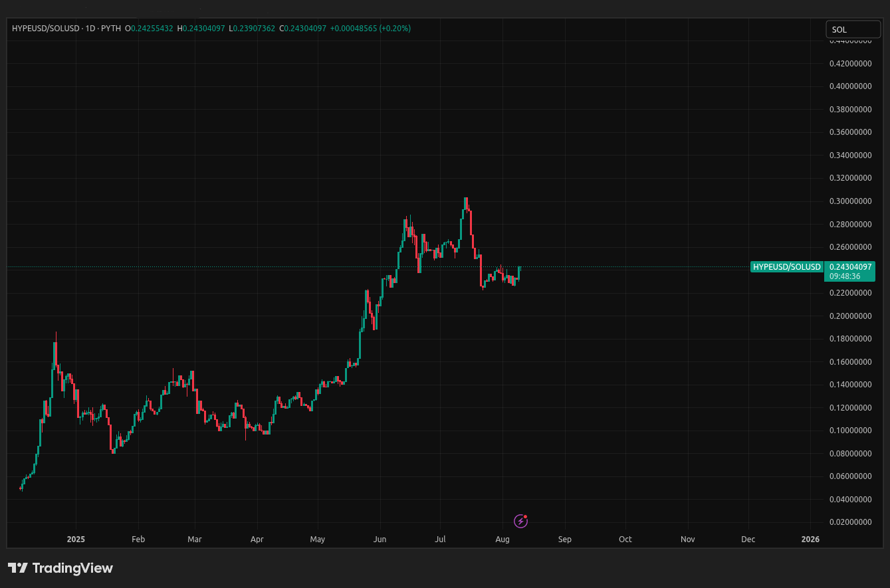Image resolution: width=890 pixels, height=588 pixels.
Task: Click the Sep time axis label
Action: [x=565, y=539]
